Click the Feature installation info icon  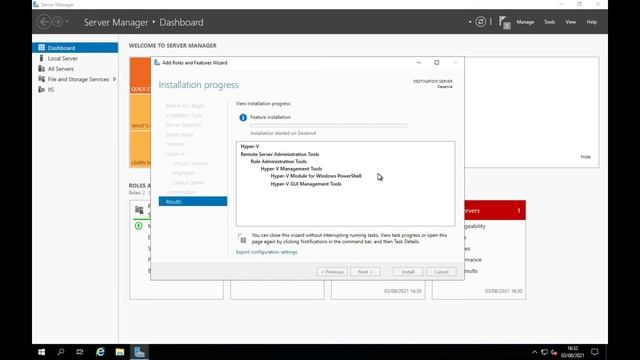coord(243,118)
